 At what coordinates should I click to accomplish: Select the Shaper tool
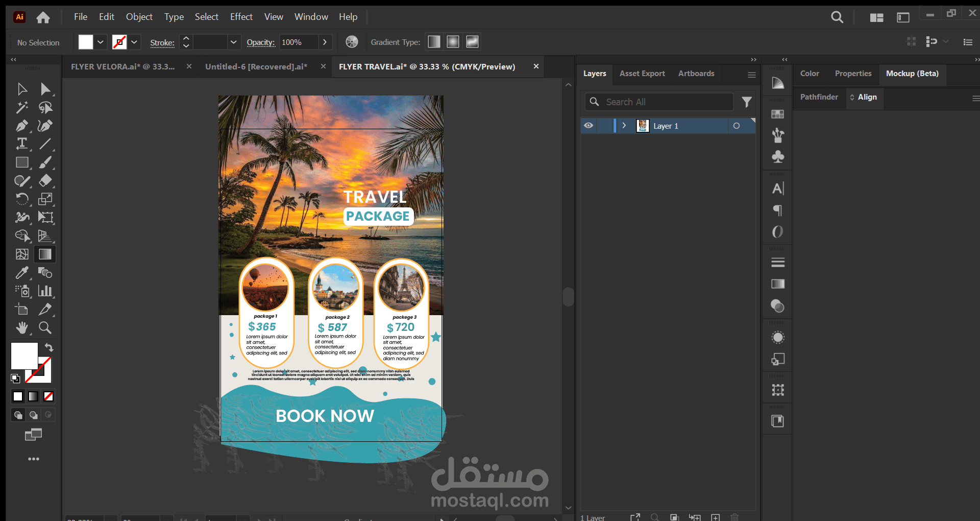coord(22,181)
